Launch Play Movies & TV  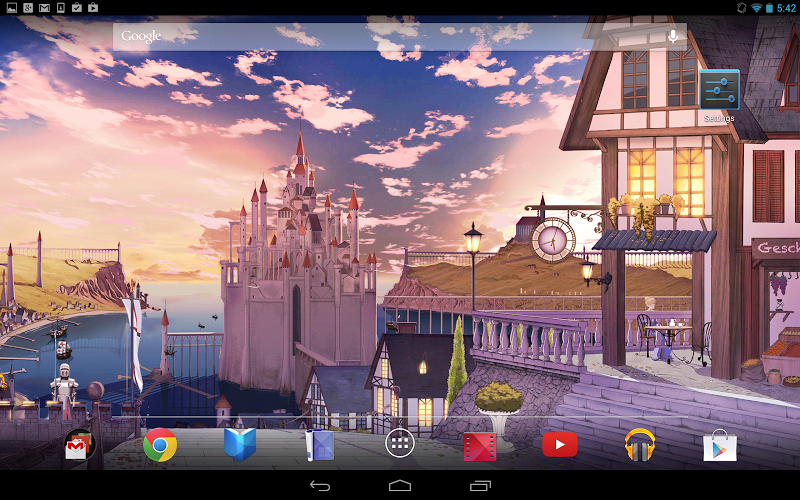480,446
